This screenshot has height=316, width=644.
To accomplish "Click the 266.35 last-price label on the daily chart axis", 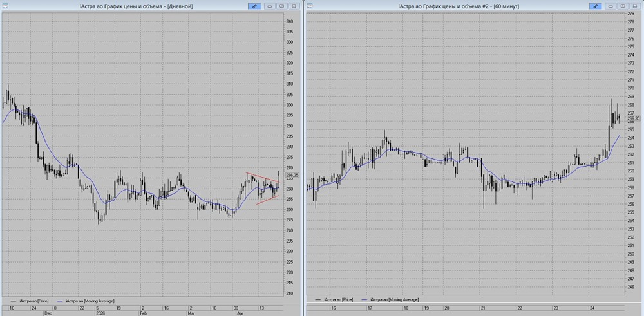I will (x=292, y=175).
